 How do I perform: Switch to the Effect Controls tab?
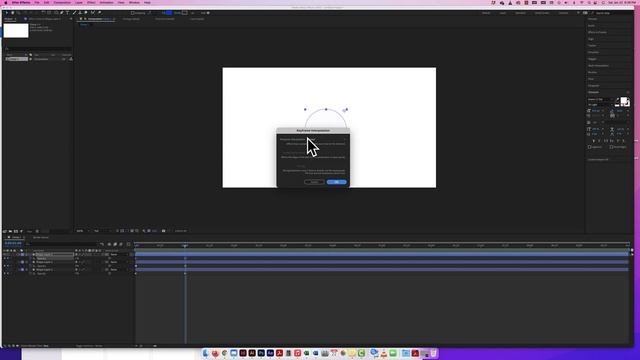[x=45, y=19]
